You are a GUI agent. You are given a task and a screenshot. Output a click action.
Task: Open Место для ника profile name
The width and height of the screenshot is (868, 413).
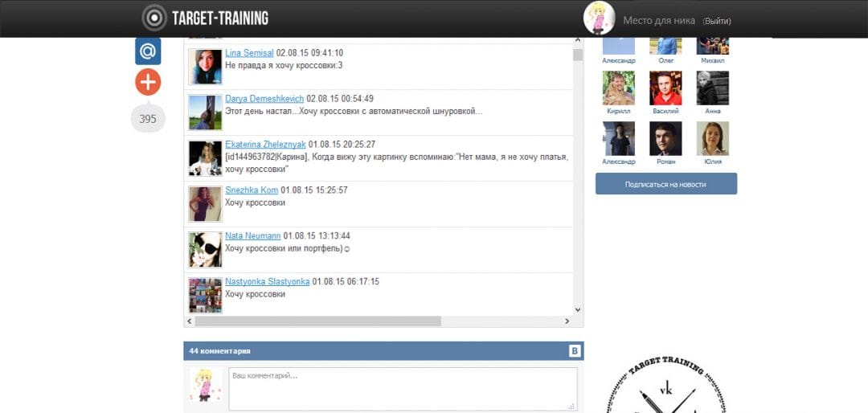point(659,20)
